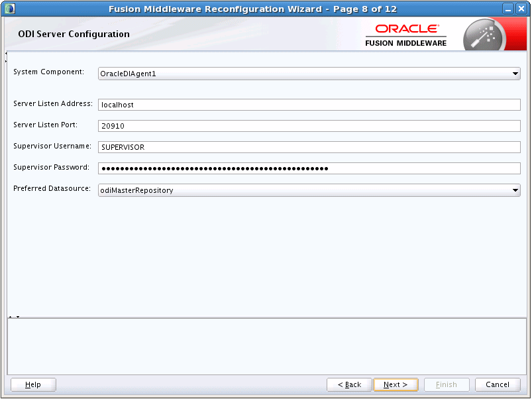This screenshot has height=399, width=532.
Task: Click the System Component label
Action: (x=48, y=72)
